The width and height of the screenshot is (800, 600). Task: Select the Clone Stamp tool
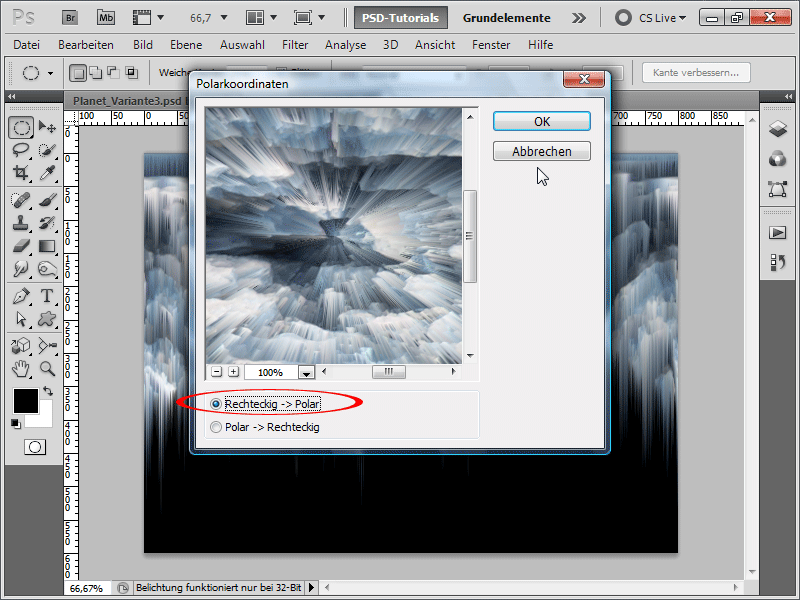[21, 223]
